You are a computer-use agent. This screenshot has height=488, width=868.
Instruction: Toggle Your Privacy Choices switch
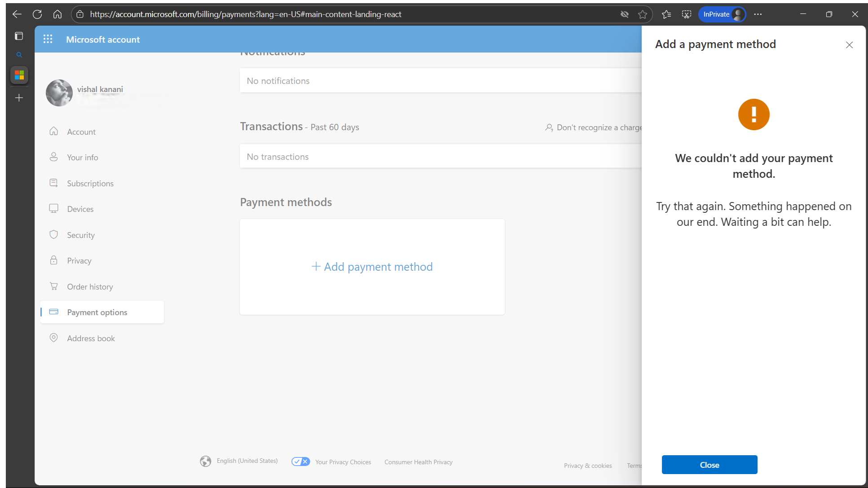coord(300,462)
